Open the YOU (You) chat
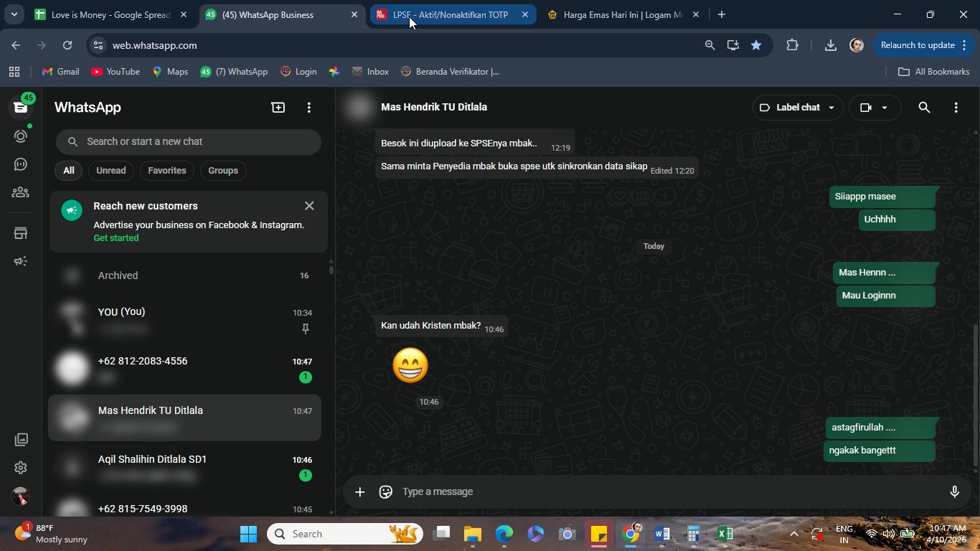Viewport: 980px width, 551px height. tap(185, 320)
